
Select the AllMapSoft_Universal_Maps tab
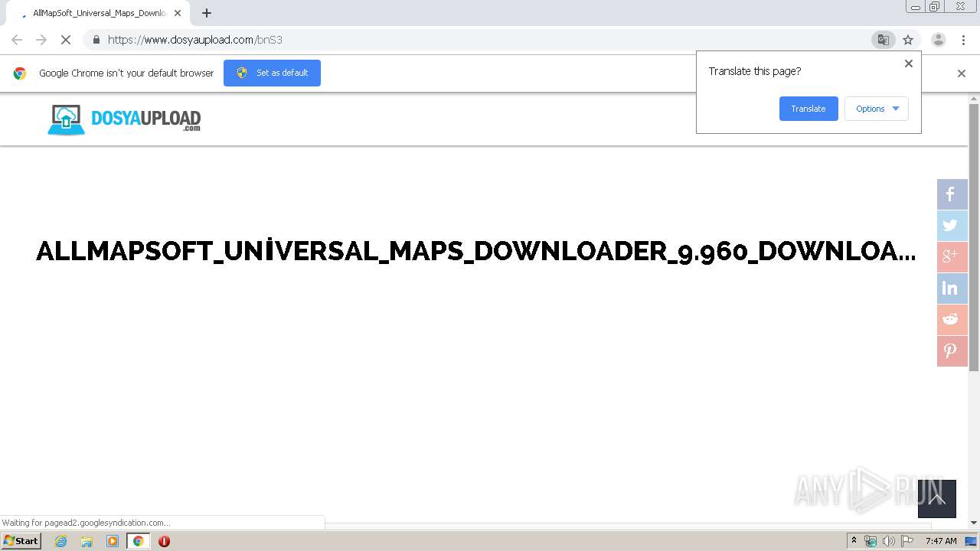[x=98, y=13]
